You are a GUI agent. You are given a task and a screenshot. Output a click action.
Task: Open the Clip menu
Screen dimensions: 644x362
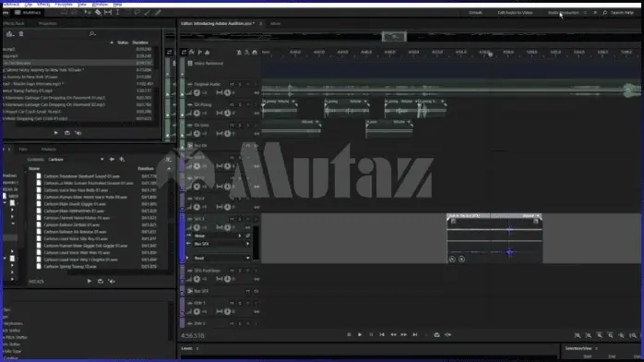[x=29, y=4]
